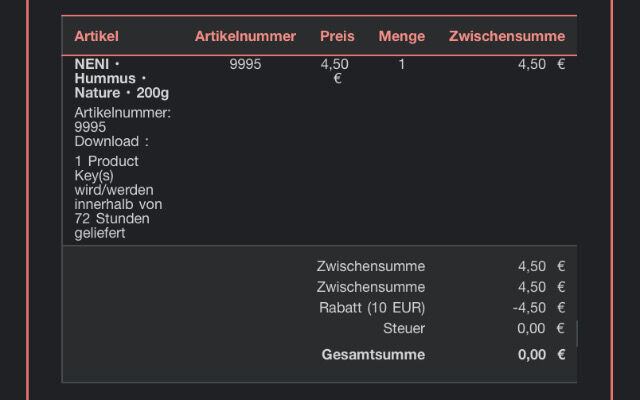Click the article number 9995 cell
This screenshot has height=400, width=640.
click(x=245, y=64)
